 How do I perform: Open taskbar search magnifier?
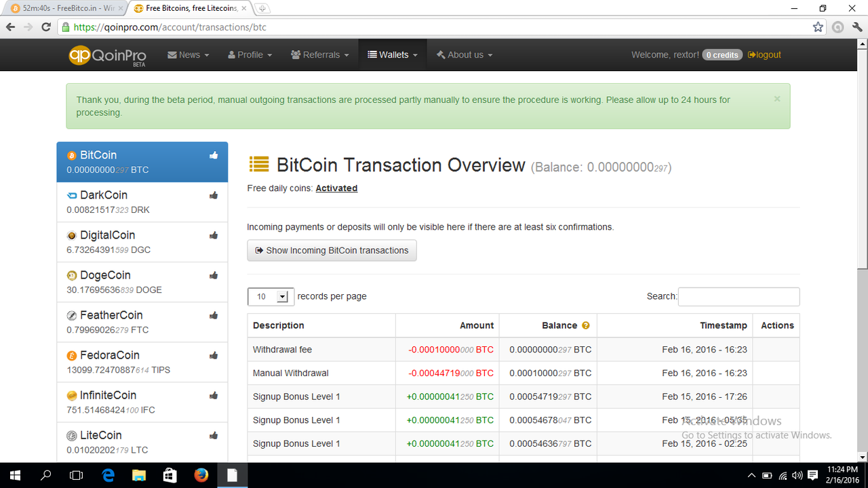tap(46, 475)
